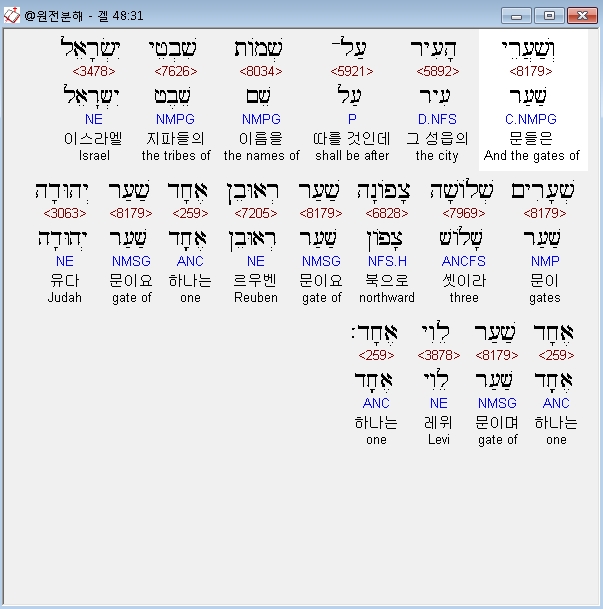Click NE code above 'Levi'
The height and width of the screenshot is (609, 603).
point(439,404)
